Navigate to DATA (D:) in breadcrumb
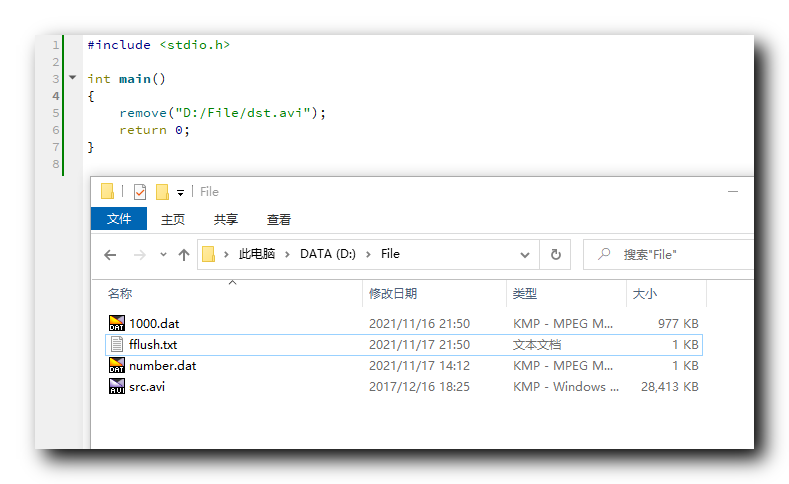The height and width of the screenshot is (484, 789). [328, 254]
